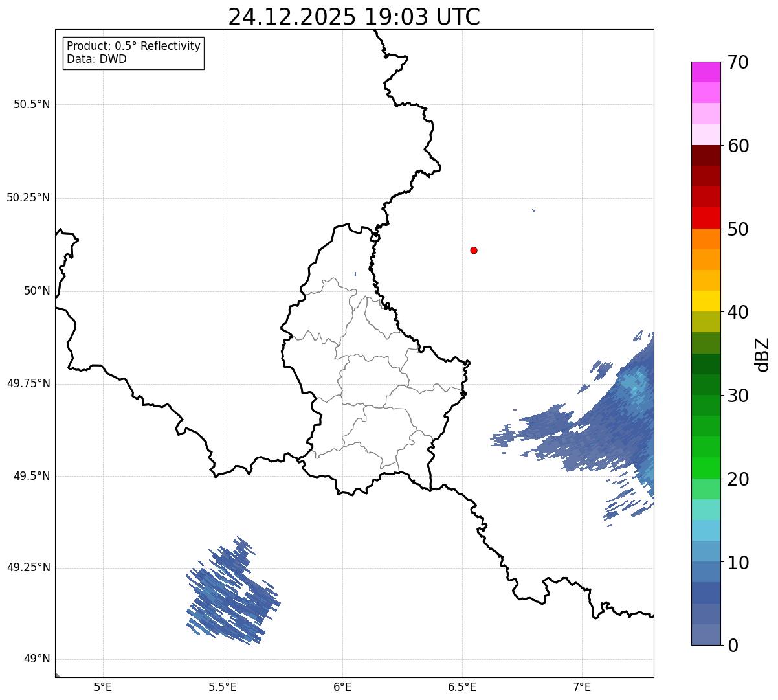Click the colorbar tick label 30
The image size is (778, 700).
[738, 396]
